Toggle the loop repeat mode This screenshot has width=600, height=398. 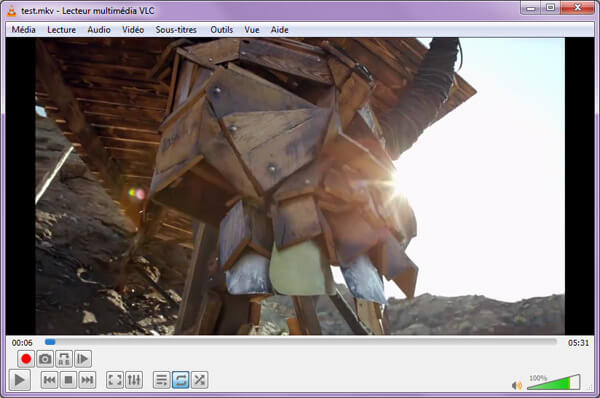click(181, 380)
